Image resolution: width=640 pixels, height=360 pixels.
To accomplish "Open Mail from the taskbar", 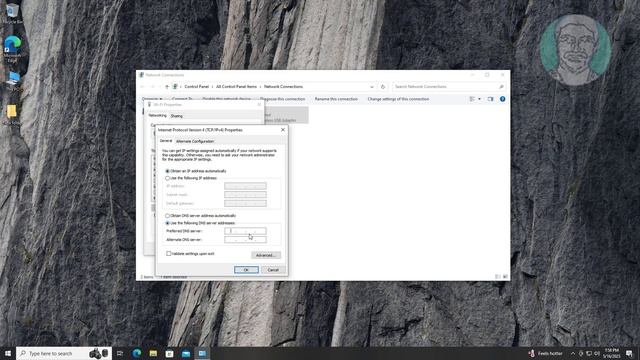I will click(186, 353).
